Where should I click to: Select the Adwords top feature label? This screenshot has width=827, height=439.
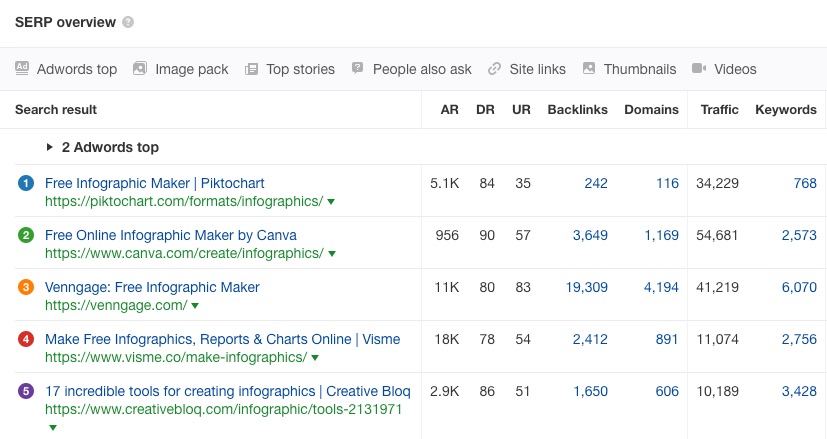tap(77, 69)
